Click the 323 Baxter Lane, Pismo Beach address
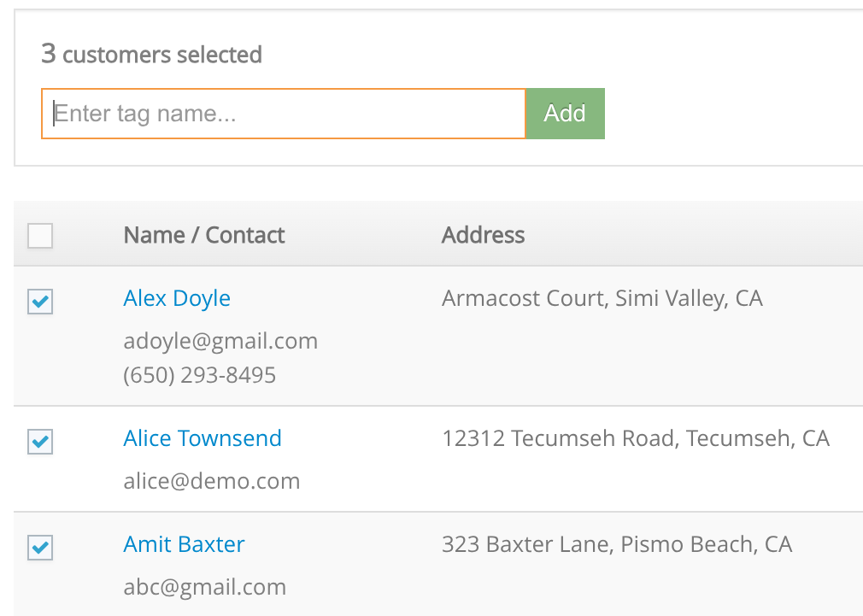 pos(616,544)
